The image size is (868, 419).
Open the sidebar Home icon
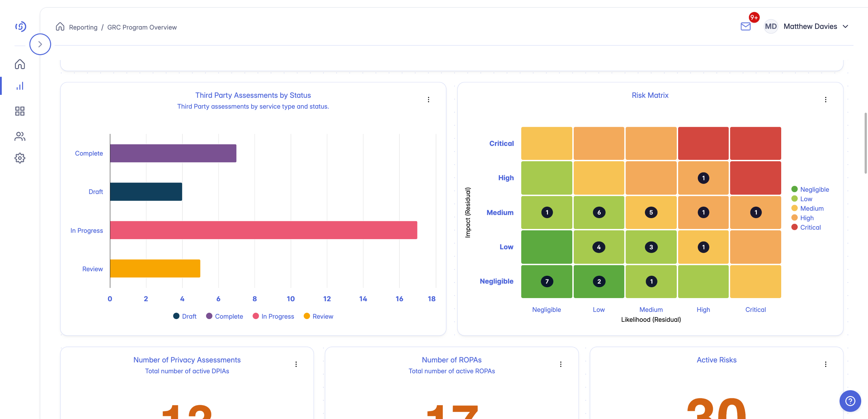click(20, 64)
